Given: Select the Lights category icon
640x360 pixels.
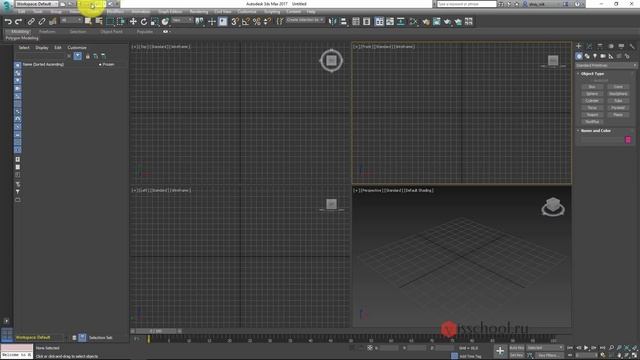Looking at the screenshot, I should click(595, 56).
